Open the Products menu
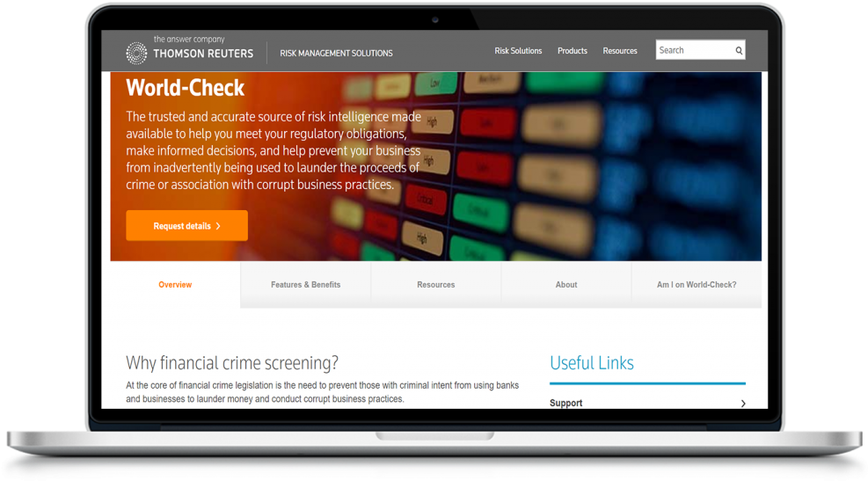 573,51
